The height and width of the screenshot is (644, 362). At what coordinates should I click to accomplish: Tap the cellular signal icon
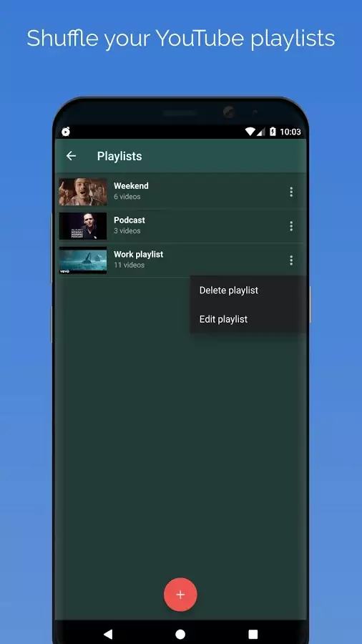click(x=261, y=132)
